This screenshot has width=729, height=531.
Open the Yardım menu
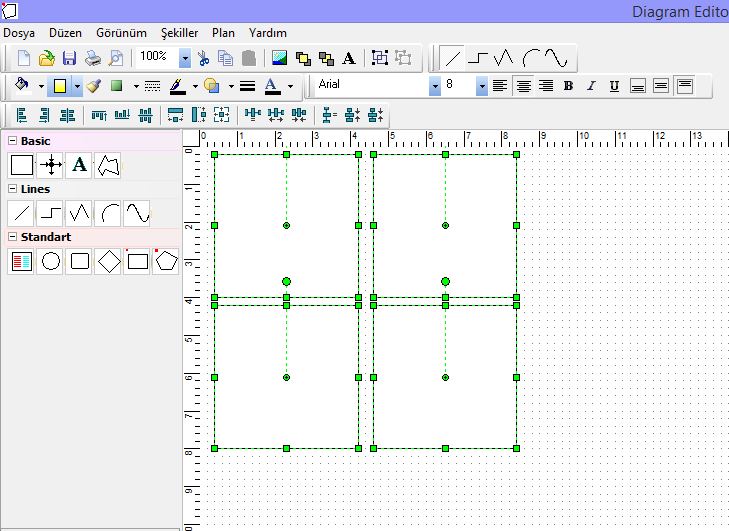click(x=268, y=33)
